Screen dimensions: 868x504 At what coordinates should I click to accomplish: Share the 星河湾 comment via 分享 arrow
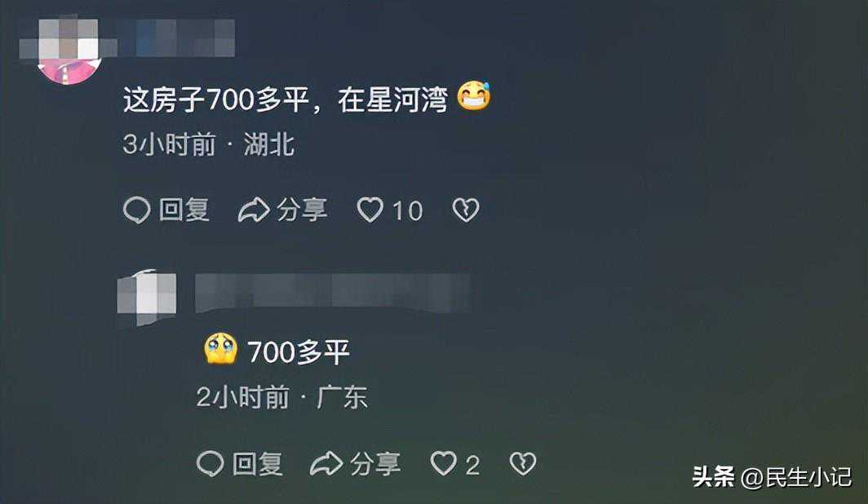254,210
